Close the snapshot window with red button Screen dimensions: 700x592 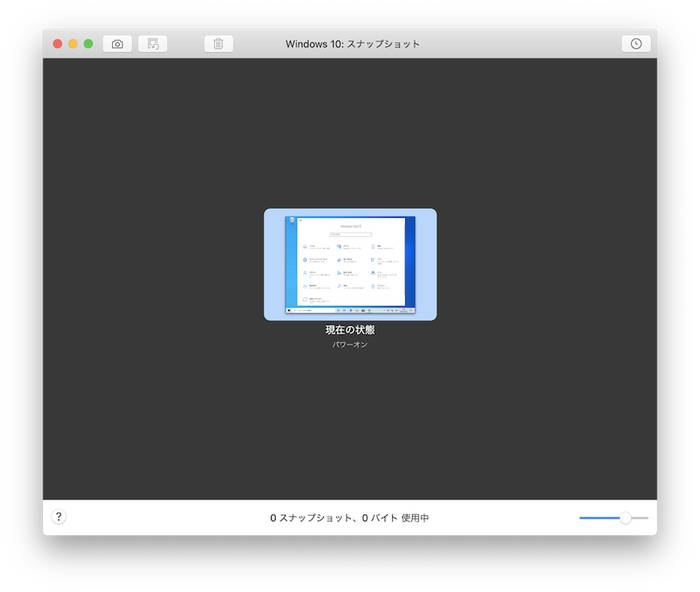click(x=58, y=44)
